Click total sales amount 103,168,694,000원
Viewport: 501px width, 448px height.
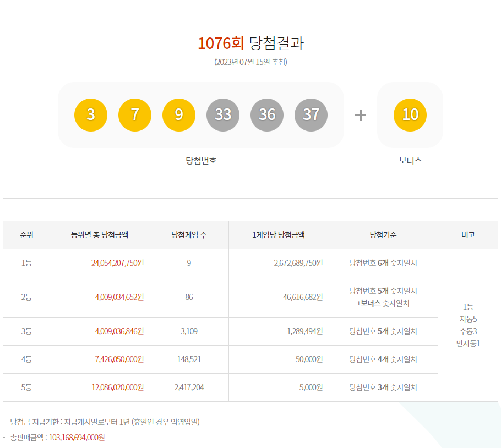77,438
